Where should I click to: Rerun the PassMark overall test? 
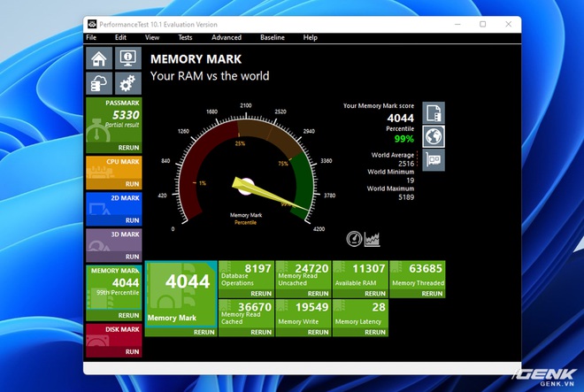pyautogui.click(x=128, y=148)
